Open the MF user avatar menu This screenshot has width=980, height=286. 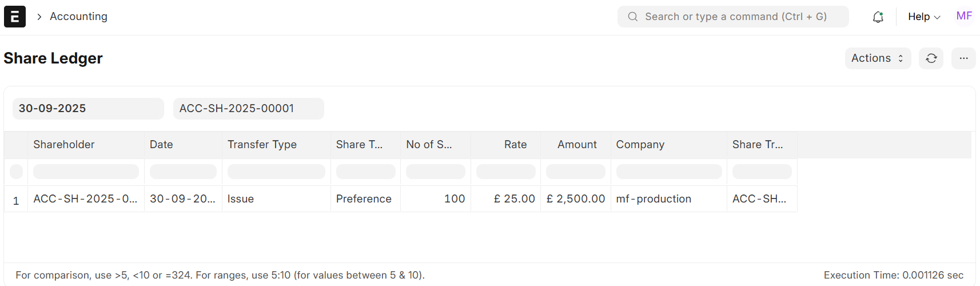pos(964,17)
